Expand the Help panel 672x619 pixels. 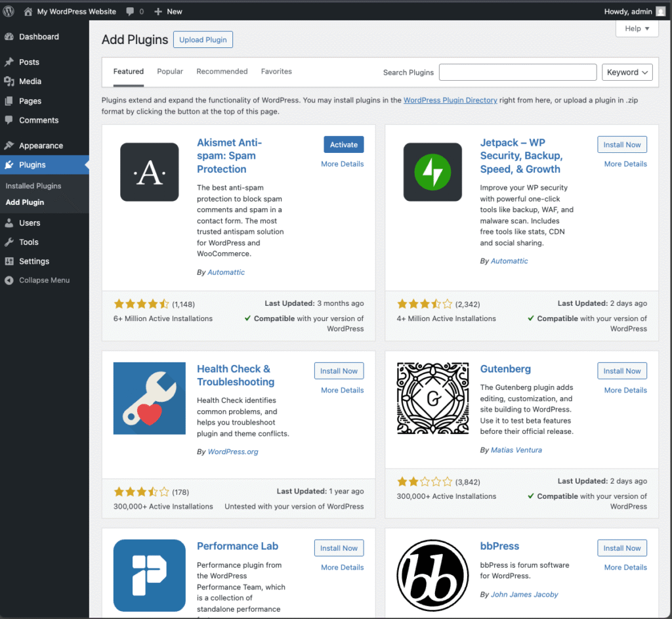(x=637, y=29)
